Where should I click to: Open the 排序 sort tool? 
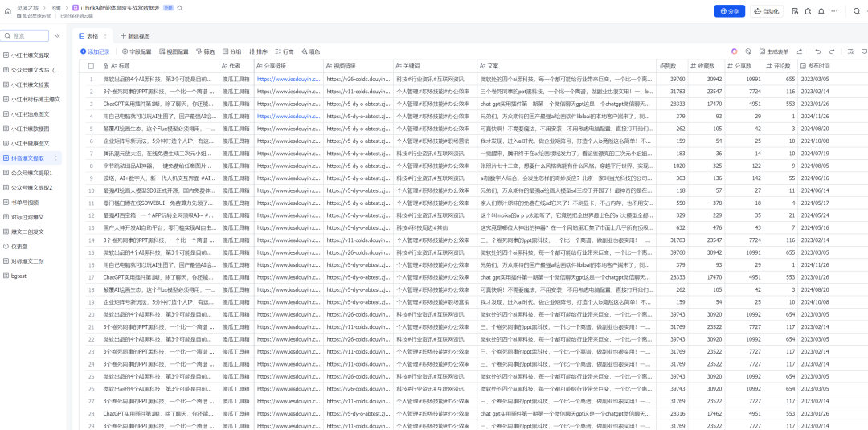[259, 51]
